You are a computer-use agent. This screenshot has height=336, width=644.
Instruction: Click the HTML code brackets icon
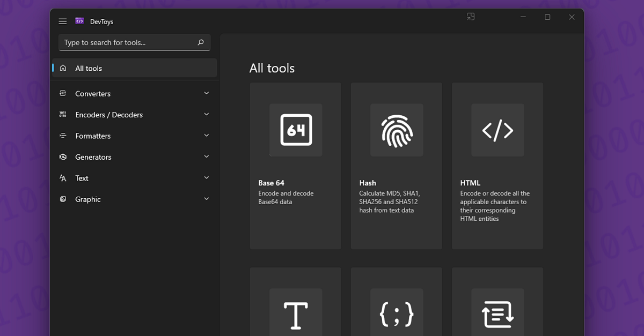(497, 130)
